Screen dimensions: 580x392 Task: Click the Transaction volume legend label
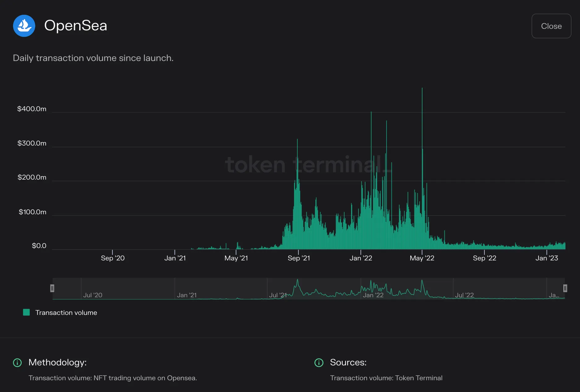tap(66, 313)
